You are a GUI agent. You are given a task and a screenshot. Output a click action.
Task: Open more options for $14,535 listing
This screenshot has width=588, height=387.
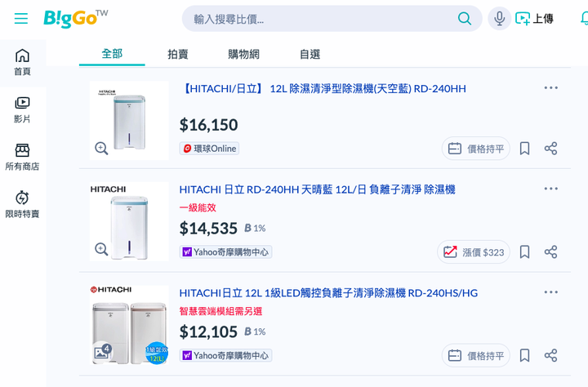(x=550, y=189)
